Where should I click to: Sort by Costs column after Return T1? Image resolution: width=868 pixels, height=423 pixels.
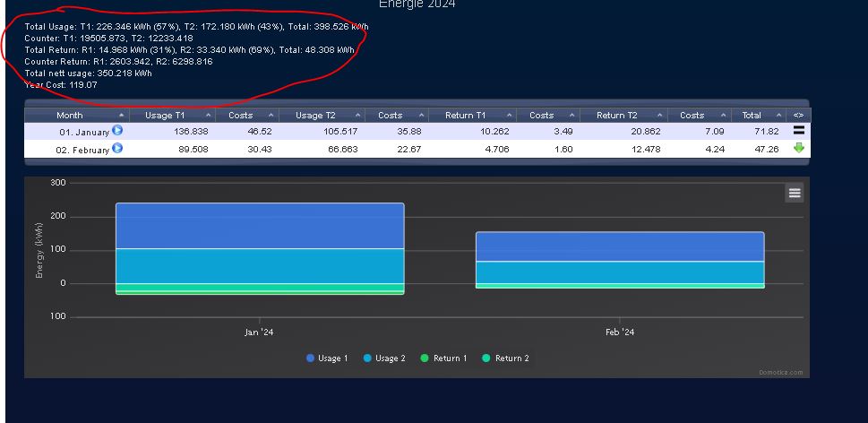[548, 116]
